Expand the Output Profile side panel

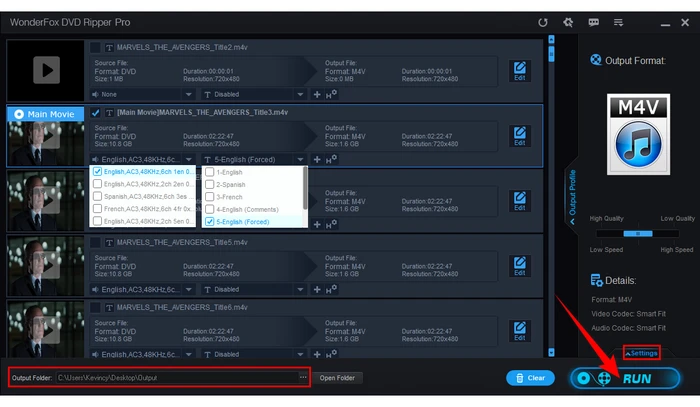point(572,196)
